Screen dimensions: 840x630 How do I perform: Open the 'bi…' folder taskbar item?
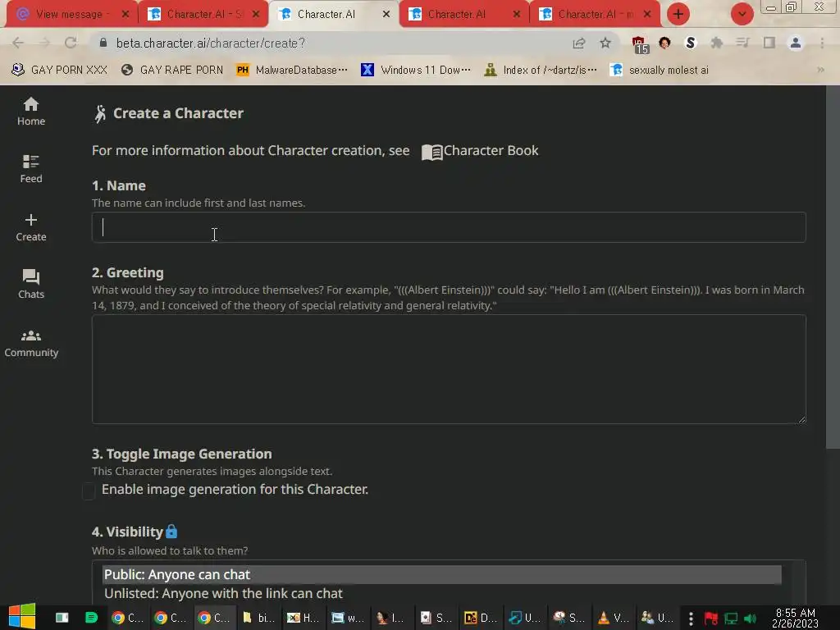(258, 618)
